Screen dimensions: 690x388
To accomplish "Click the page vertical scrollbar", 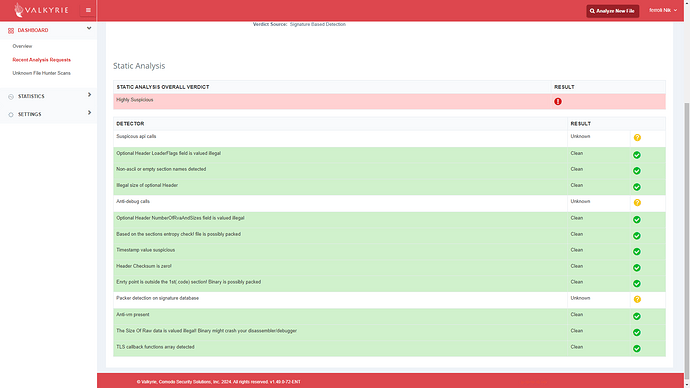I will pyautogui.click(x=686, y=238).
